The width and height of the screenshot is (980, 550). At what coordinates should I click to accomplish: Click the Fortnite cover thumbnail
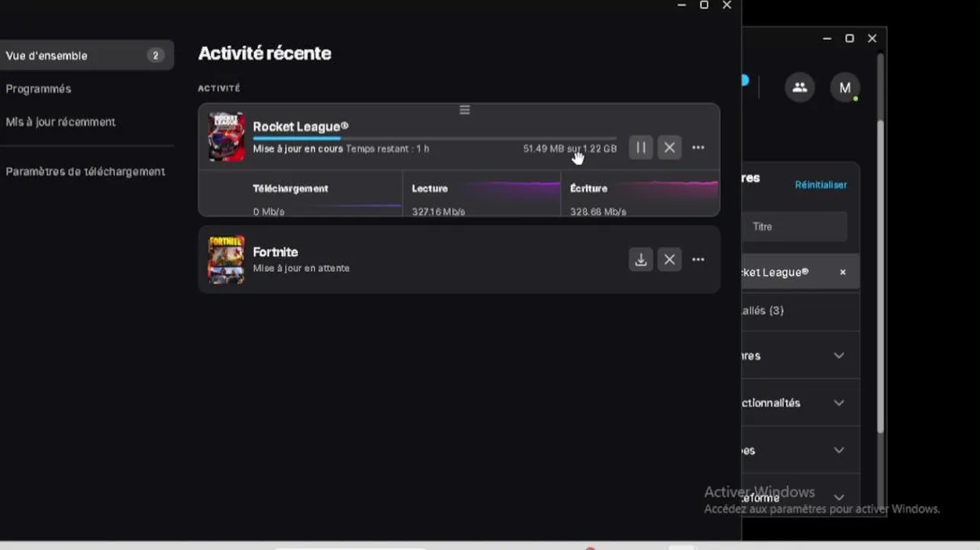tap(227, 260)
